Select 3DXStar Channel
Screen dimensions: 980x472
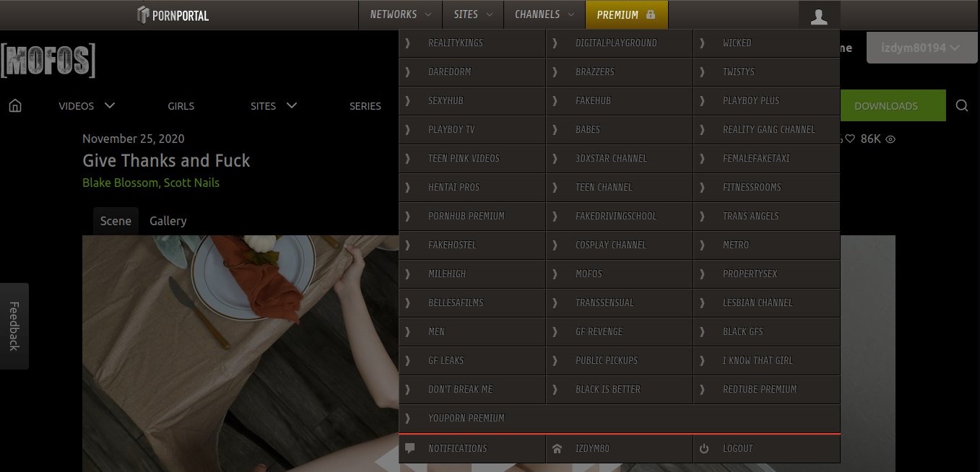point(620,158)
